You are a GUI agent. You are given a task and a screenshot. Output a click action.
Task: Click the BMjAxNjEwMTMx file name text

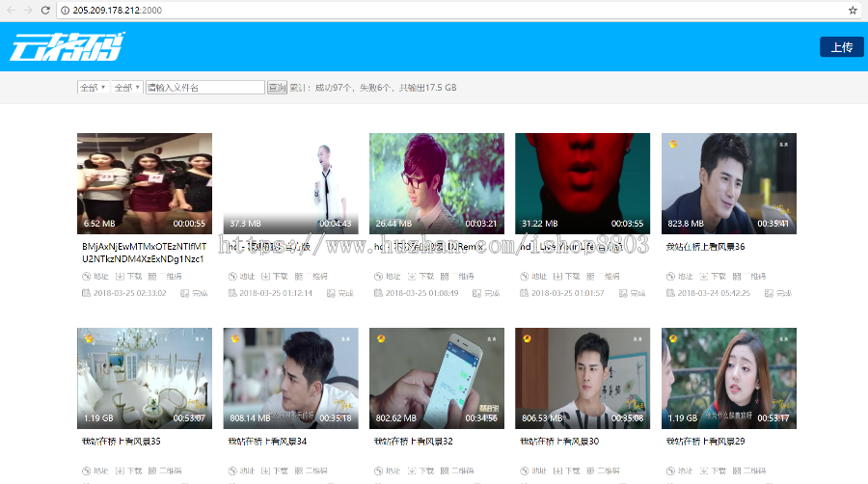pyautogui.click(x=145, y=253)
